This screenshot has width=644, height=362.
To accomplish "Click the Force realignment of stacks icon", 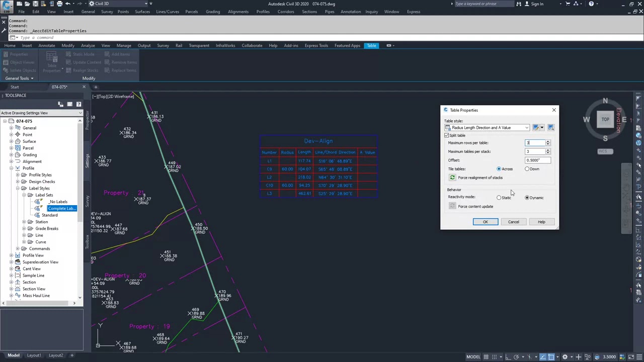I will (x=452, y=177).
